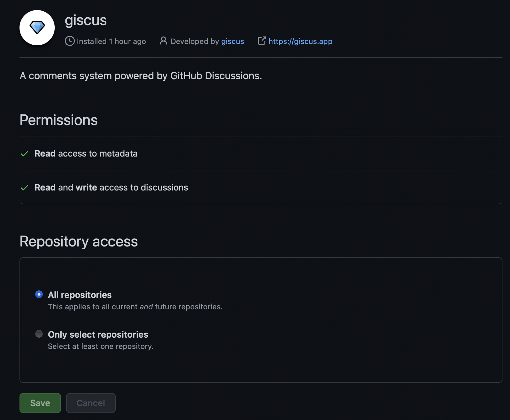Click 'Read access to metadata' permission row

[x=261, y=153]
